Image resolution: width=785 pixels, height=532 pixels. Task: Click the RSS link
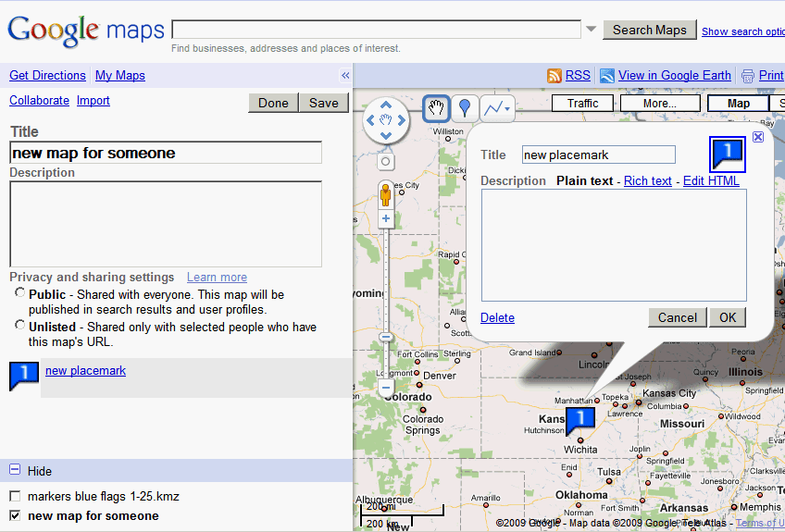click(x=578, y=76)
